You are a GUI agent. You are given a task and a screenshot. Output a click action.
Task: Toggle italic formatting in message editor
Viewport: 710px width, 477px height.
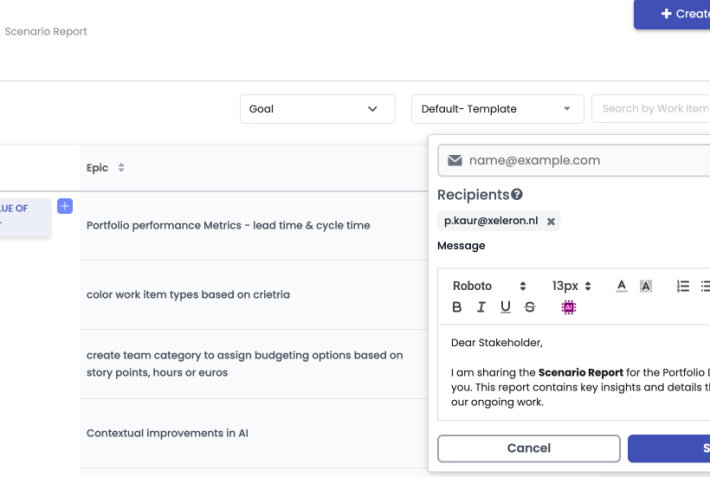[481, 307]
